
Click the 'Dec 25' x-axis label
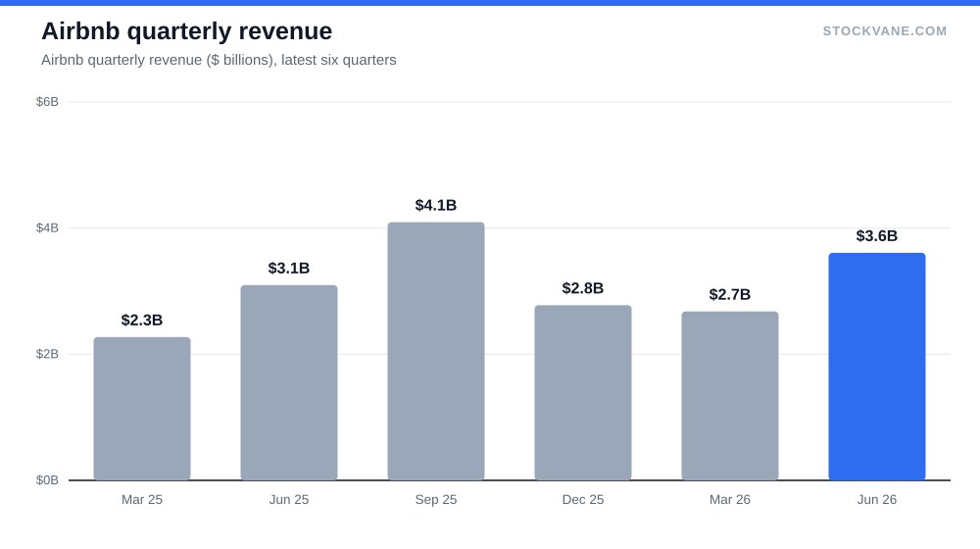582,500
